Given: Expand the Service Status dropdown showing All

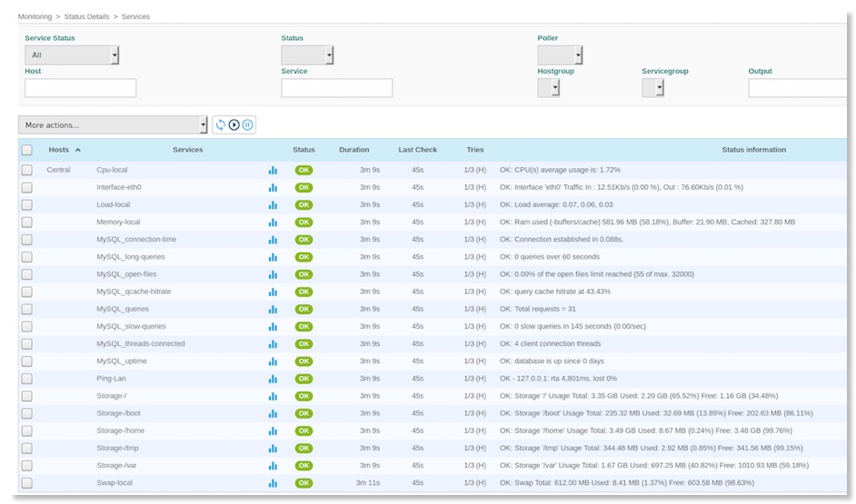Looking at the screenshot, I should point(72,55).
